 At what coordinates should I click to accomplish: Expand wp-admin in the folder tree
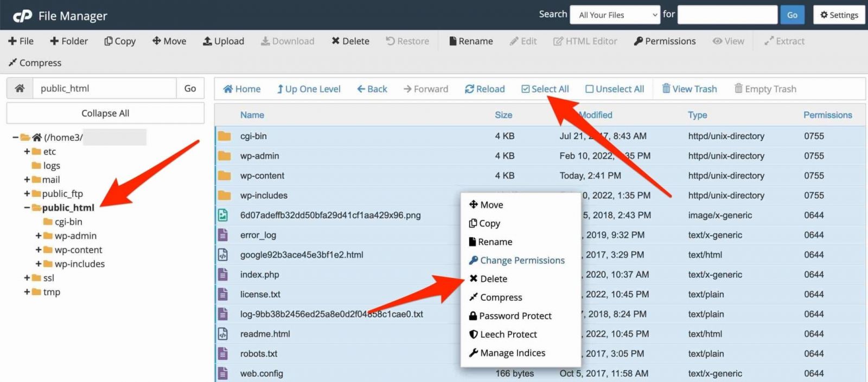pyautogui.click(x=39, y=236)
